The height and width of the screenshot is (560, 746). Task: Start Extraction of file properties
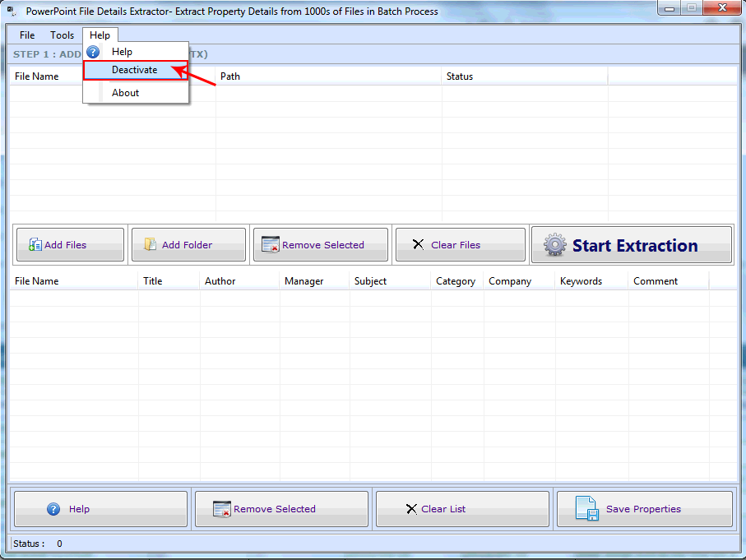click(x=632, y=245)
